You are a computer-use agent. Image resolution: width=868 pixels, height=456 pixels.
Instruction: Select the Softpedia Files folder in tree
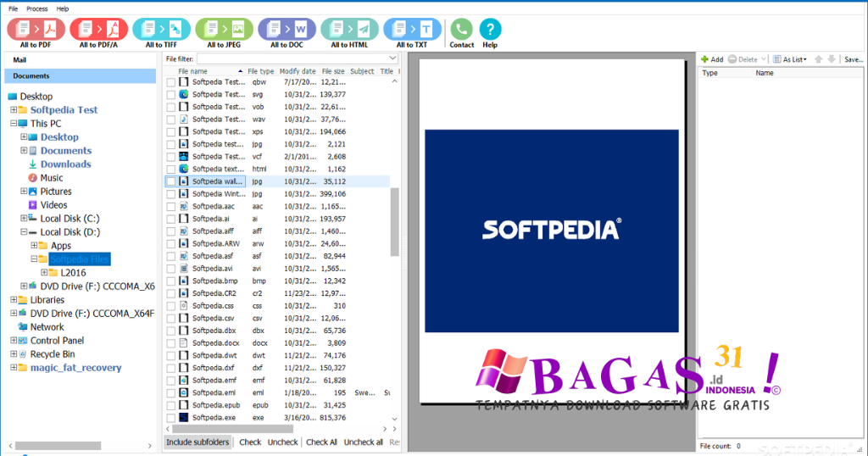click(x=80, y=259)
